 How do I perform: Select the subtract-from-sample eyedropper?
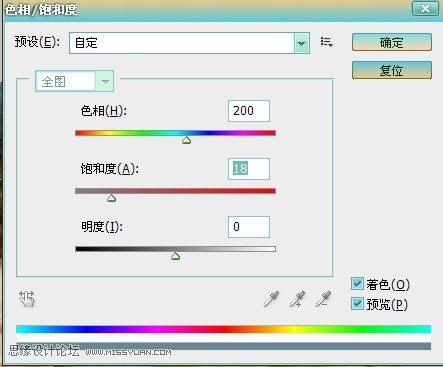pyautogui.click(x=323, y=299)
